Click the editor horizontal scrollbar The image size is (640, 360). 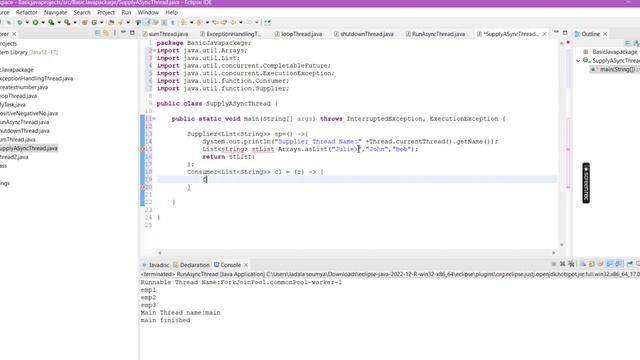point(356,253)
